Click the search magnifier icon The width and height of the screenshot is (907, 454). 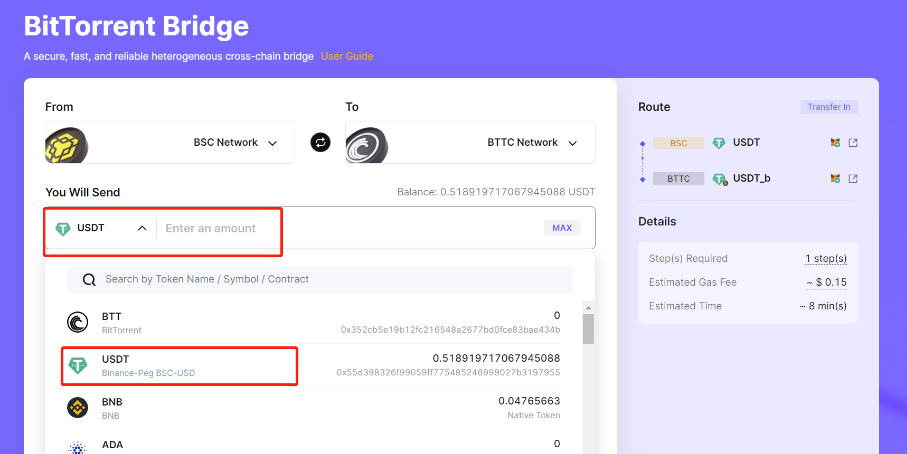click(x=89, y=280)
